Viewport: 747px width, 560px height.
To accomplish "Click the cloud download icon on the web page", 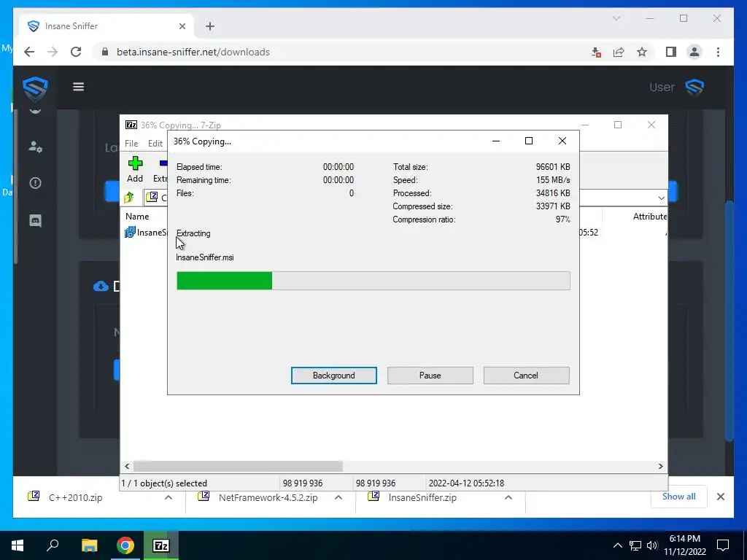I will point(101,286).
